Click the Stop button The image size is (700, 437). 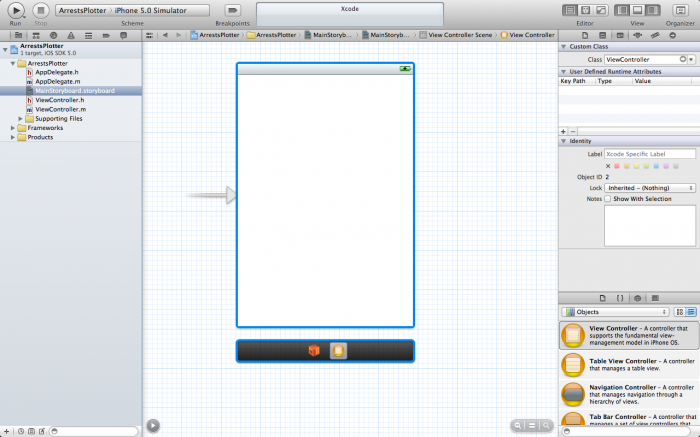pyautogui.click(x=41, y=10)
